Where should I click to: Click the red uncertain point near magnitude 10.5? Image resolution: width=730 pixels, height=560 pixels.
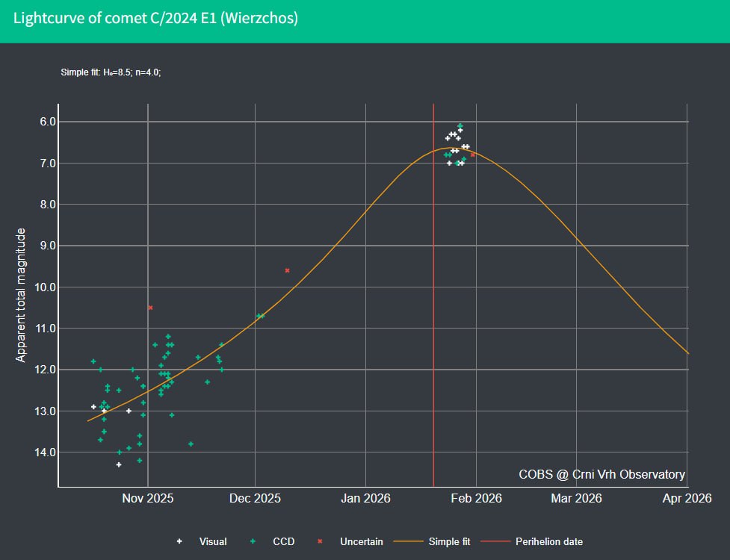[150, 308]
